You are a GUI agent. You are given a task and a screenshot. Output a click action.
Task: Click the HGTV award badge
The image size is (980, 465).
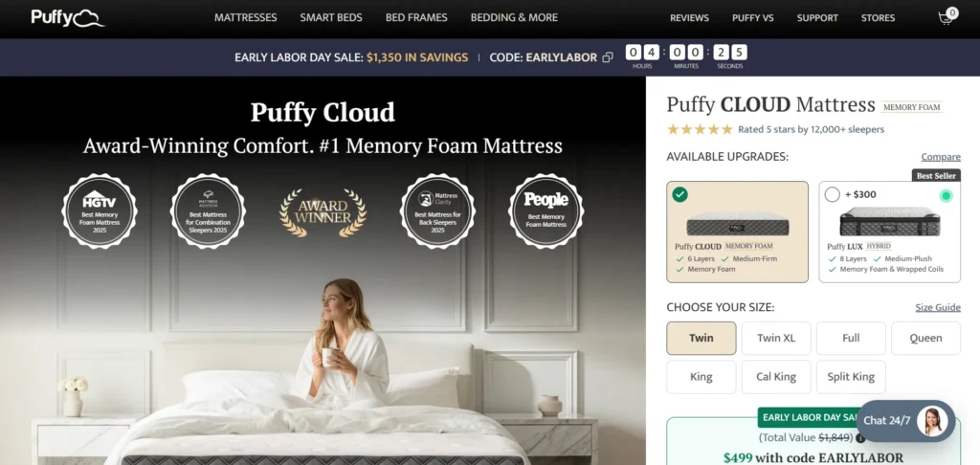tap(100, 211)
